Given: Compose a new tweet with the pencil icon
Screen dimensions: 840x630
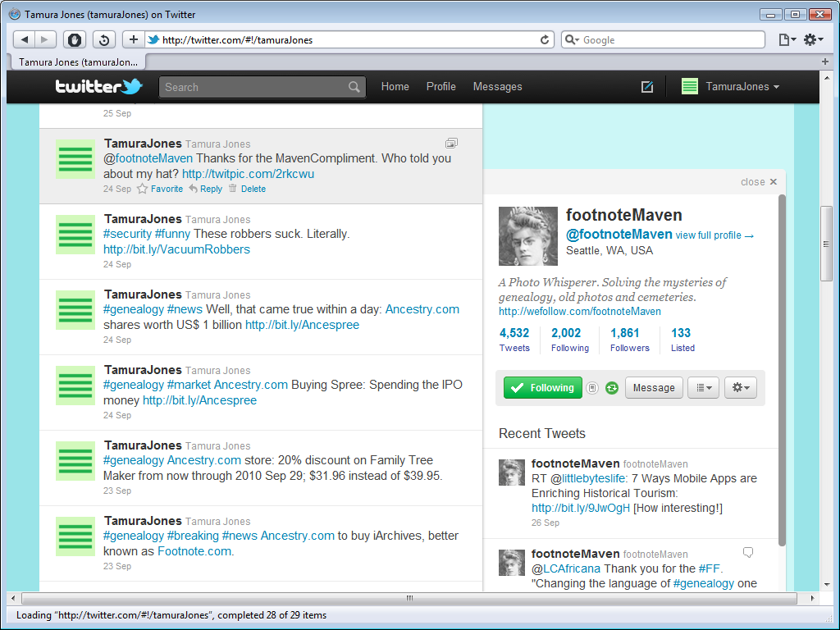Looking at the screenshot, I should point(647,87).
